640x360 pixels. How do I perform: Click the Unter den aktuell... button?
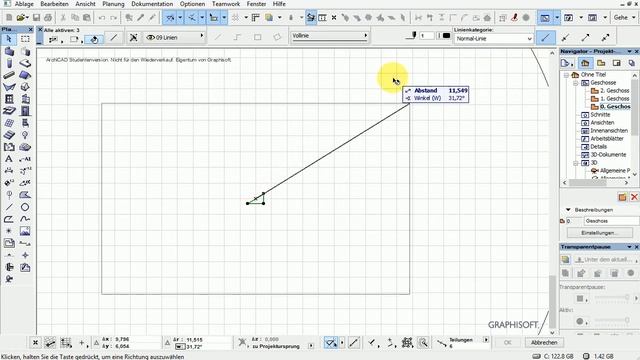tap(605, 260)
